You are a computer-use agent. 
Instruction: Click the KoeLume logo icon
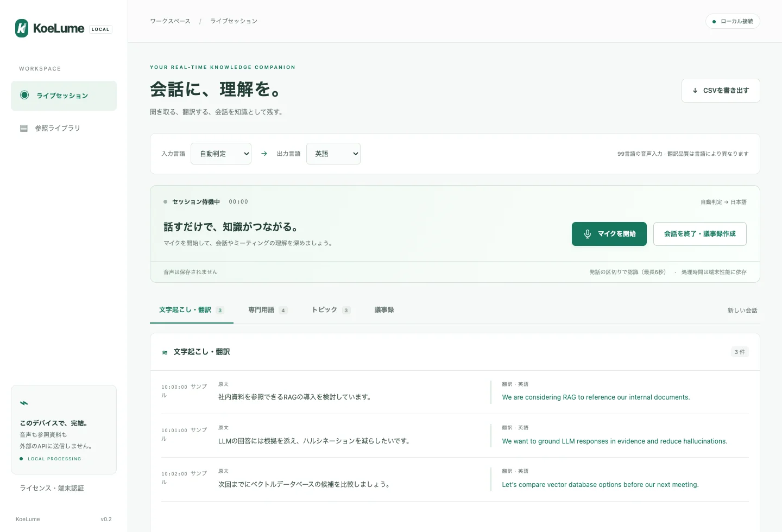(x=22, y=28)
